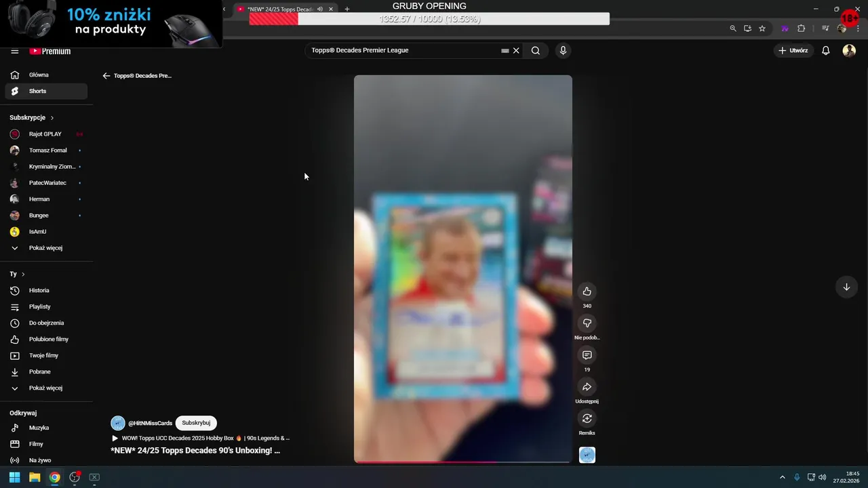Share the Short via Udostępnij
Screen dimensions: 868x488
587,387
